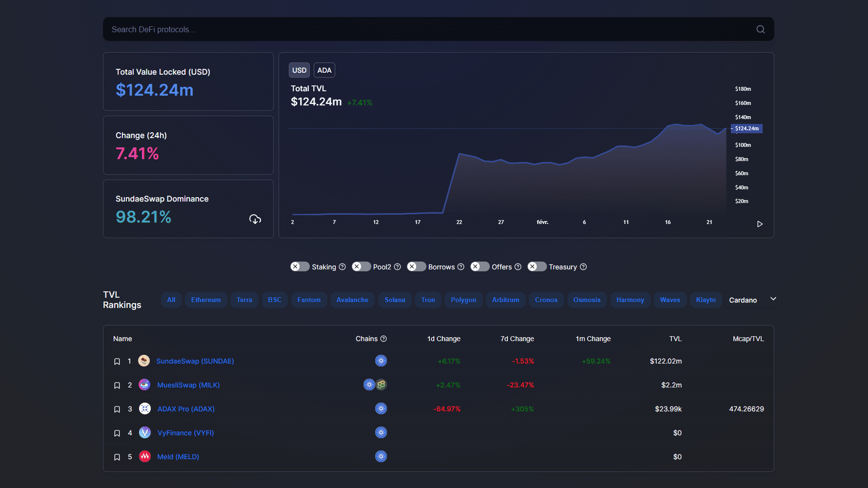This screenshot has width=868, height=488.
Task: Click Cardano chain icon in SundaeSwap row
Action: (381, 361)
